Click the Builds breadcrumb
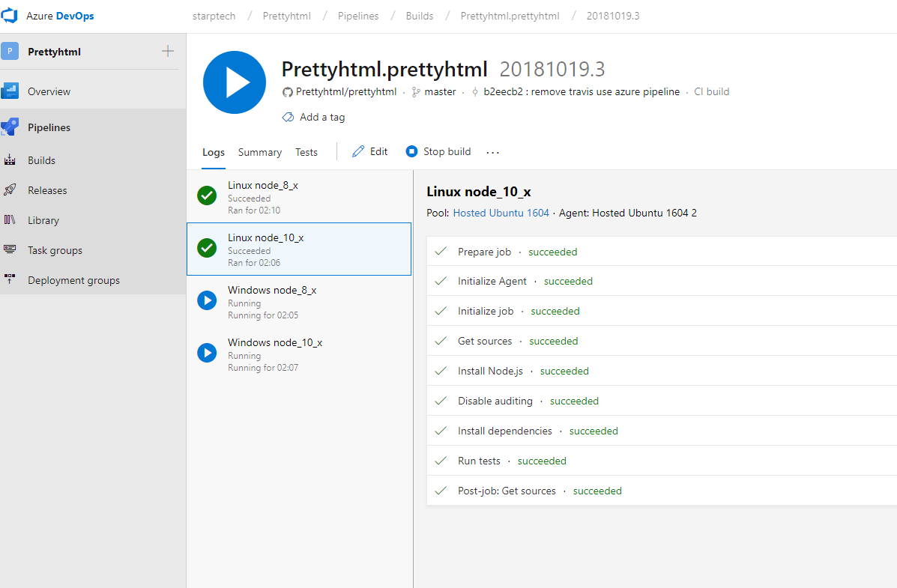Screen dimensions: 897x588 [420, 16]
